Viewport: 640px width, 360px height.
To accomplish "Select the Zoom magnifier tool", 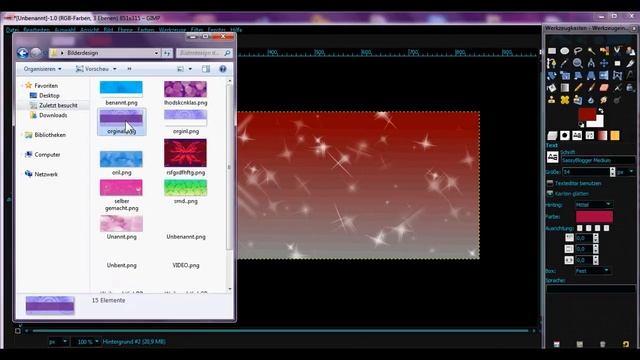I will [x=578, y=63].
